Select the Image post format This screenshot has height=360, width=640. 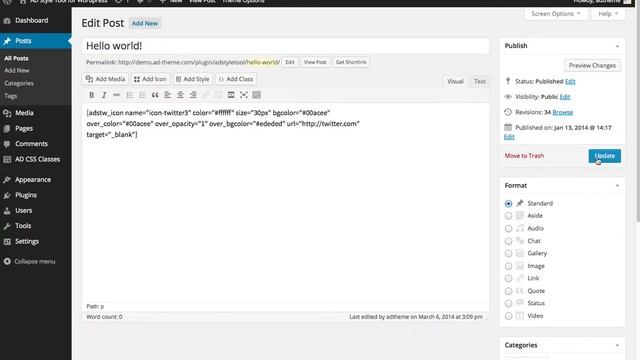[508, 266]
